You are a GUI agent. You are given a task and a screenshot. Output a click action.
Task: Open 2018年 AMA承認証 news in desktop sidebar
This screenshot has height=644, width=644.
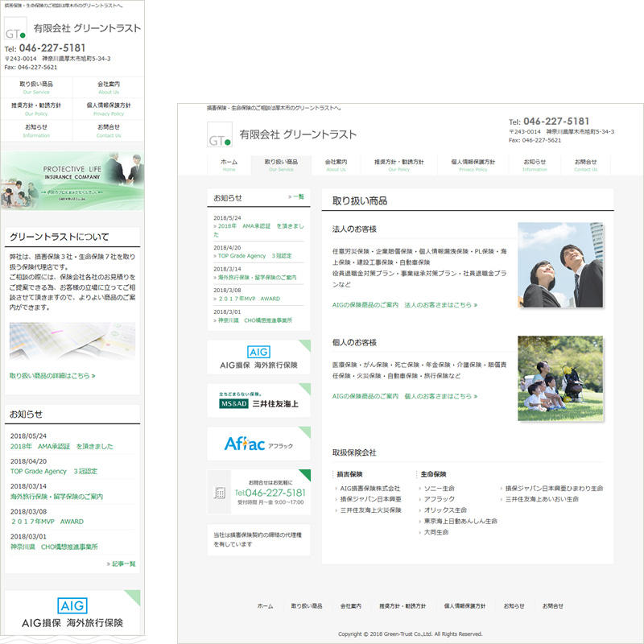258,230
